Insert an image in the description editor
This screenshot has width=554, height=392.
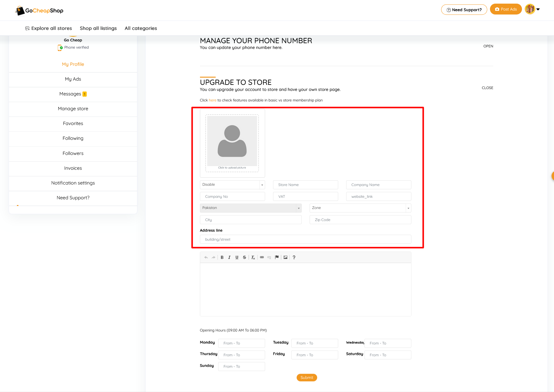(x=285, y=257)
